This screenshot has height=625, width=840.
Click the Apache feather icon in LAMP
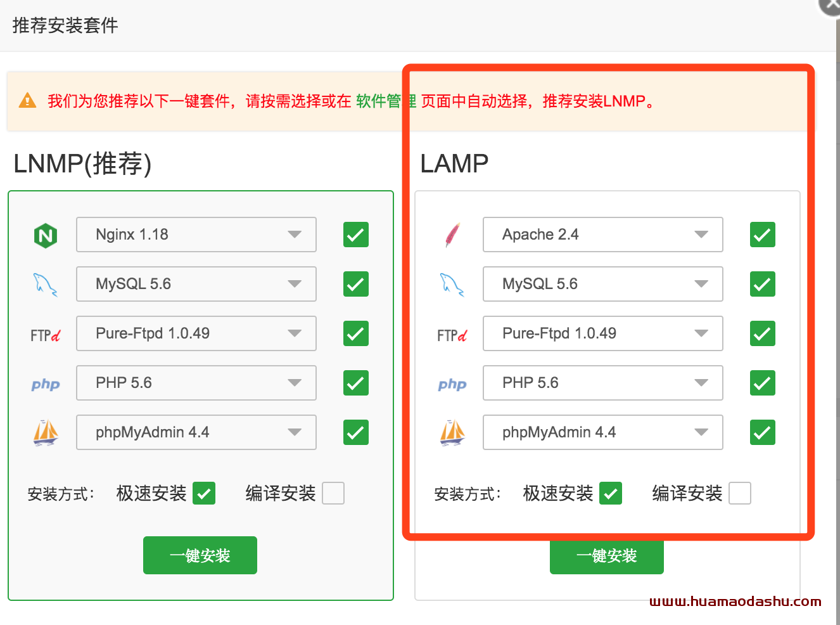[x=452, y=235]
